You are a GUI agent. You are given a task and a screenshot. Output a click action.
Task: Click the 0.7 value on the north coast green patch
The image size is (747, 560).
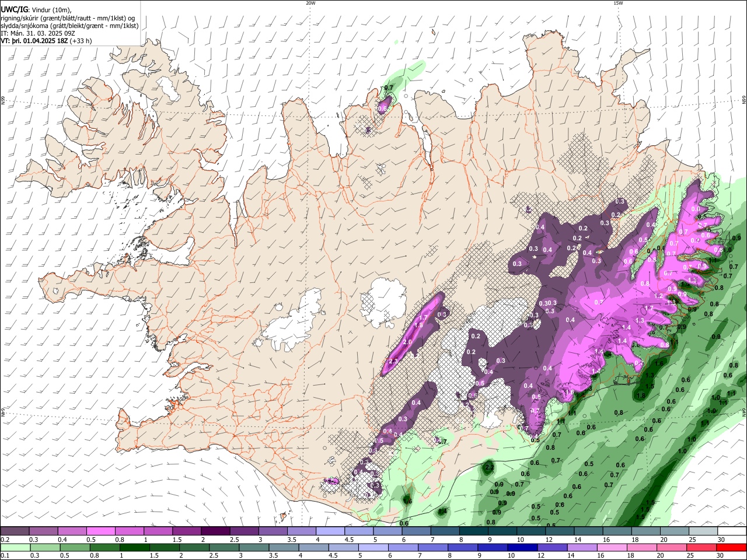pos(389,88)
